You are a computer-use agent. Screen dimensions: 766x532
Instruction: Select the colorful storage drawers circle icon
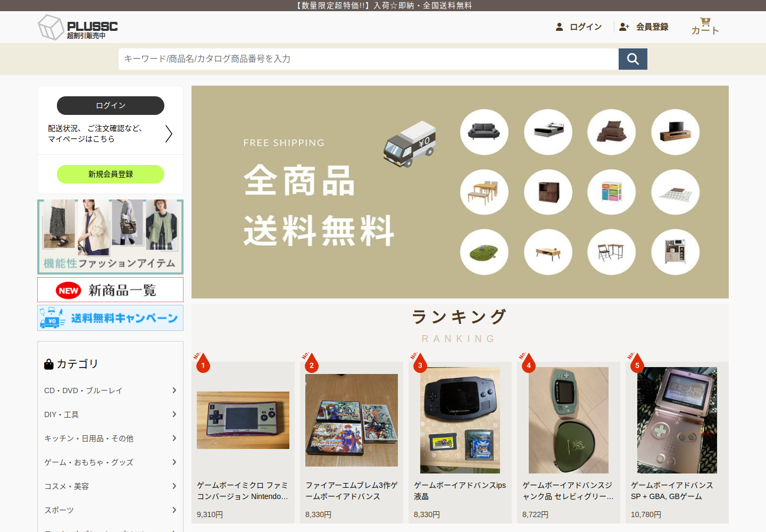click(x=612, y=192)
